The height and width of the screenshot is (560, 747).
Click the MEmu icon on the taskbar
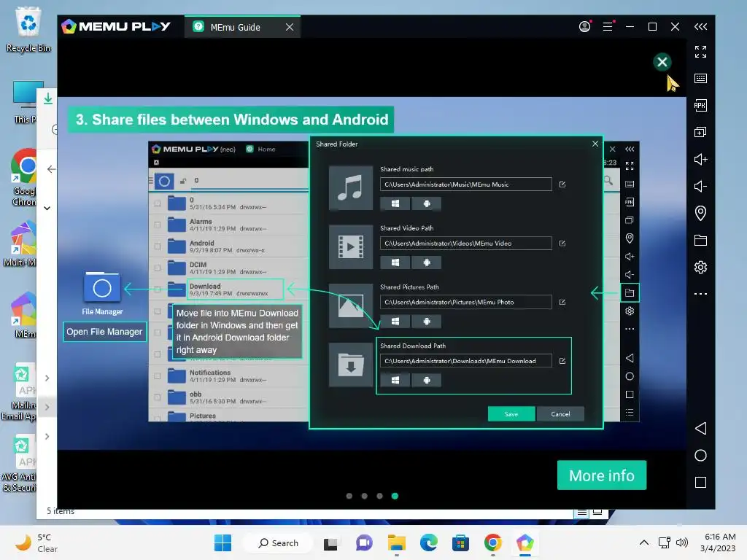pyautogui.click(x=525, y=542)
